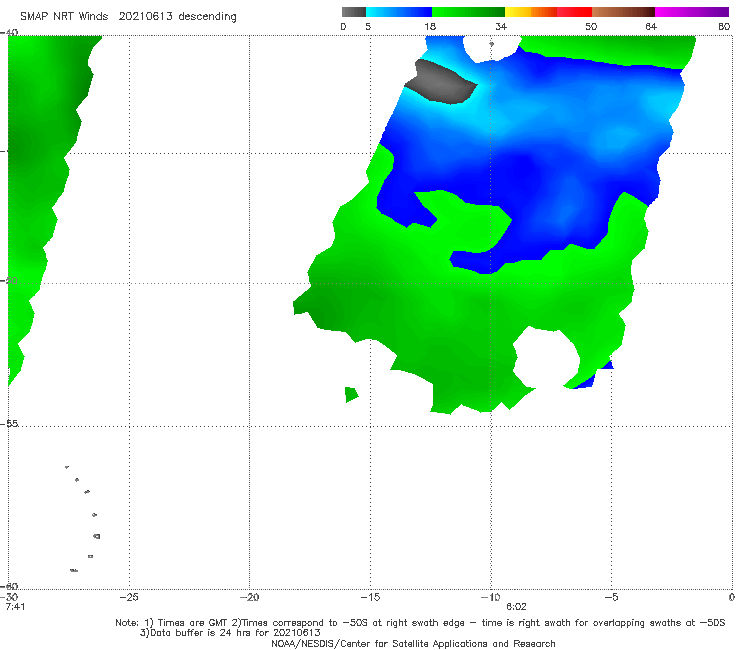Click the gray low-wind patch on the map
The height and width of the screenshot is (650, 740).
pos(439,83)
